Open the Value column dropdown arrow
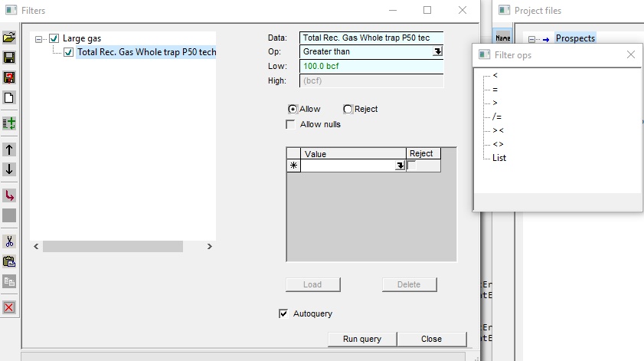The image size is (644, 361). [x=400, y=166]
